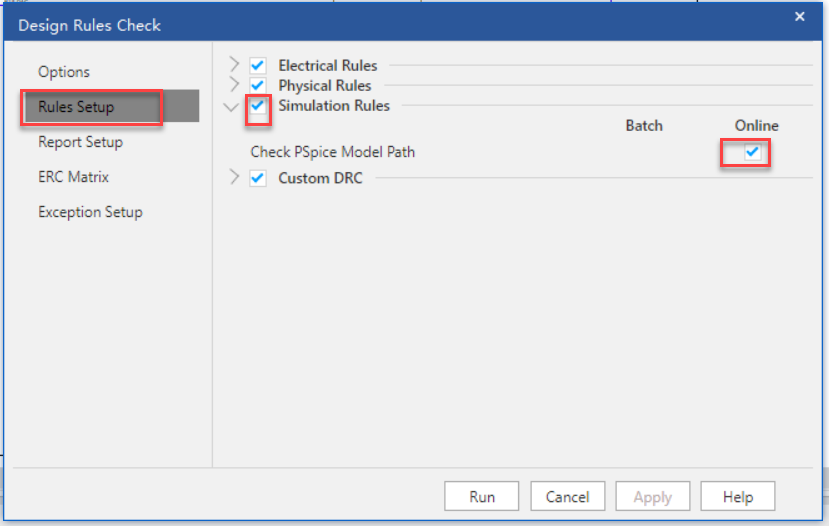Click the Apply button
829x526 pixels.
coord(652,496)
